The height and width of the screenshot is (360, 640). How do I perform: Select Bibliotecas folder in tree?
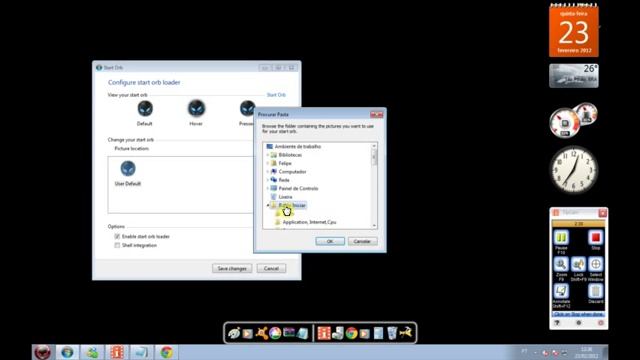coord(290,155)
